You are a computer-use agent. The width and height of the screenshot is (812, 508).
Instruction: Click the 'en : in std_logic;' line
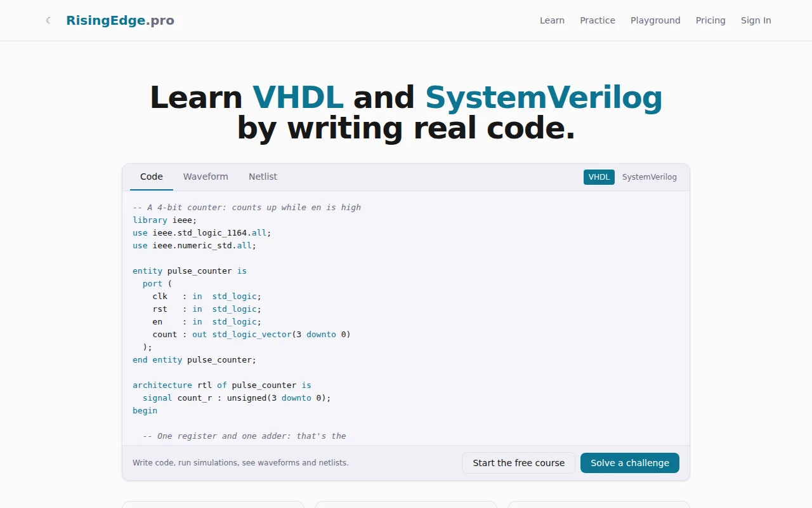(x=207, y=322)
